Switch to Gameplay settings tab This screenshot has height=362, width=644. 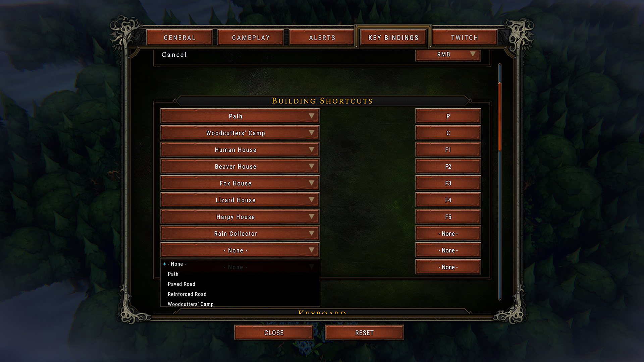pyautogui.click(x=250, y=38)
